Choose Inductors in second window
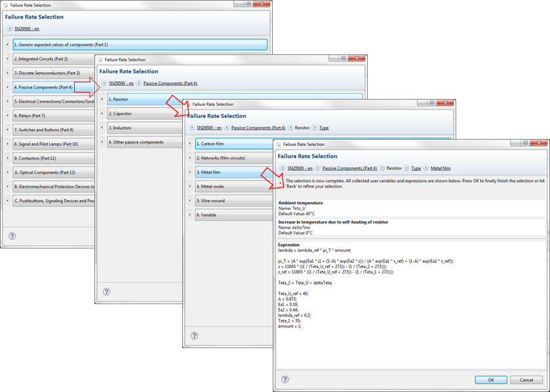Viewport: 550px width, 392px height. pyautogui.click(x=145, y=128)
